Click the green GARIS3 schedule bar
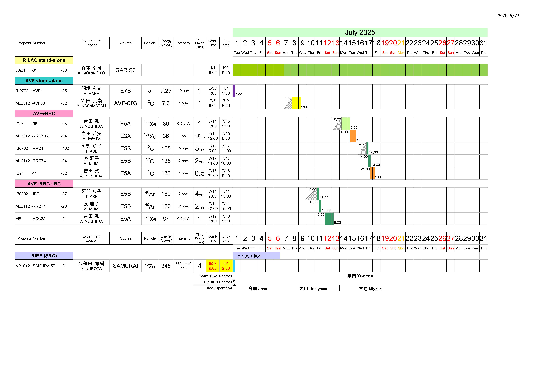This screenshot has height=392, width=555. click(360, 70)
